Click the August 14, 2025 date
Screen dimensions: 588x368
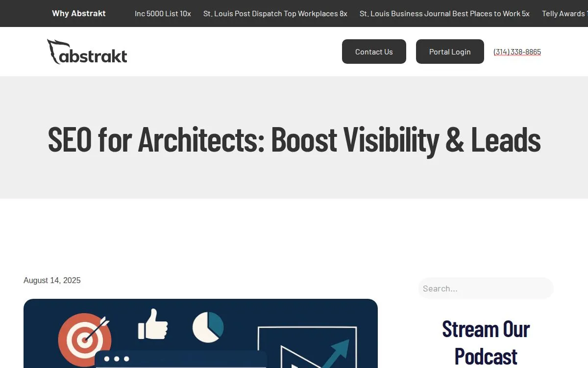pos(52,281)
